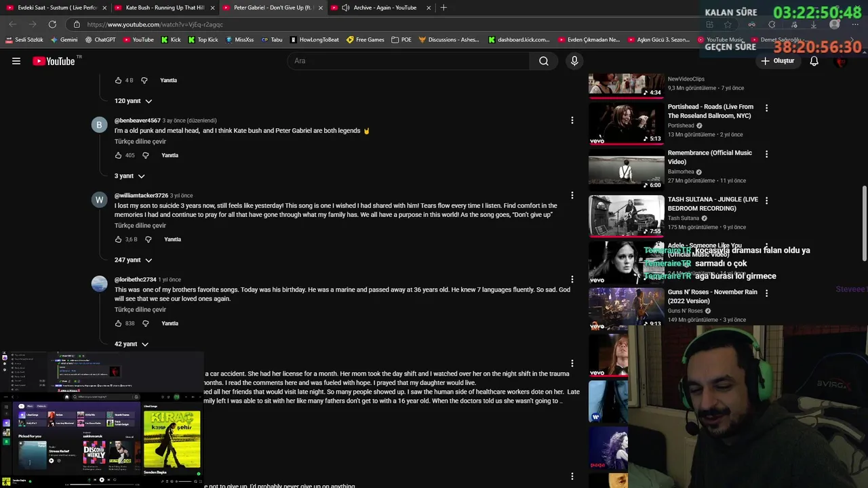Open the POE bookmarks folder
The image size is (868, 488).
pos(401,40)
